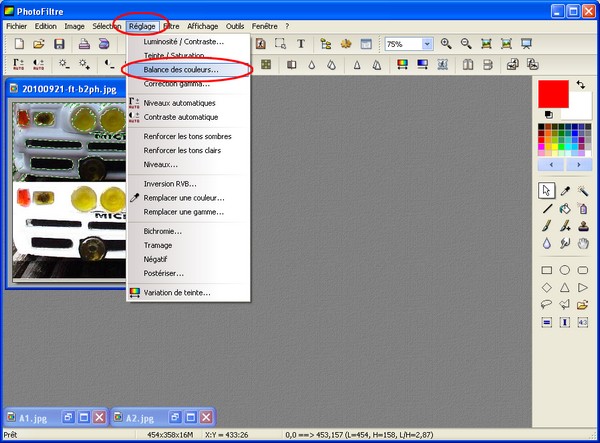Choose Balance des couleurs menu entry
Viewport: 600px width, 443px height.
point(181,70)
